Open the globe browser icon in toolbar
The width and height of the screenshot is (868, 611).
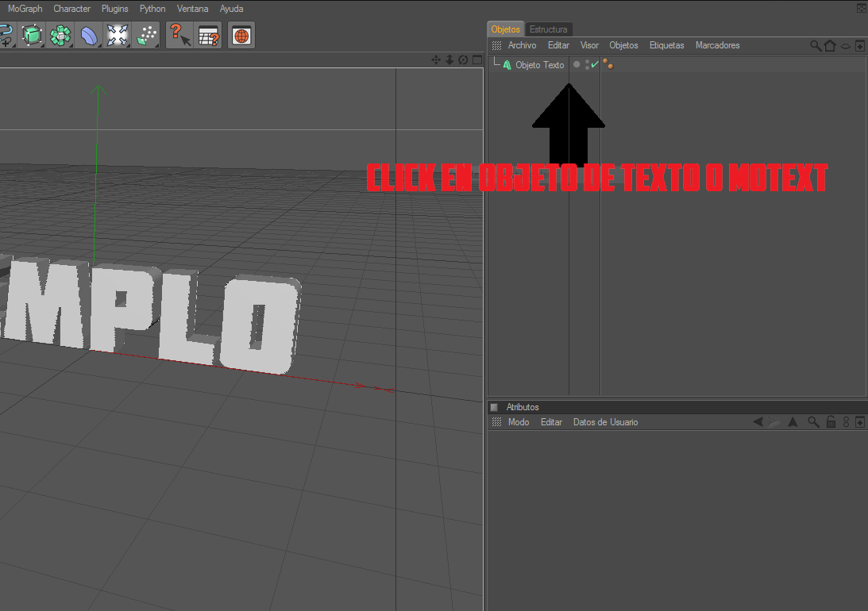point(241,35)
